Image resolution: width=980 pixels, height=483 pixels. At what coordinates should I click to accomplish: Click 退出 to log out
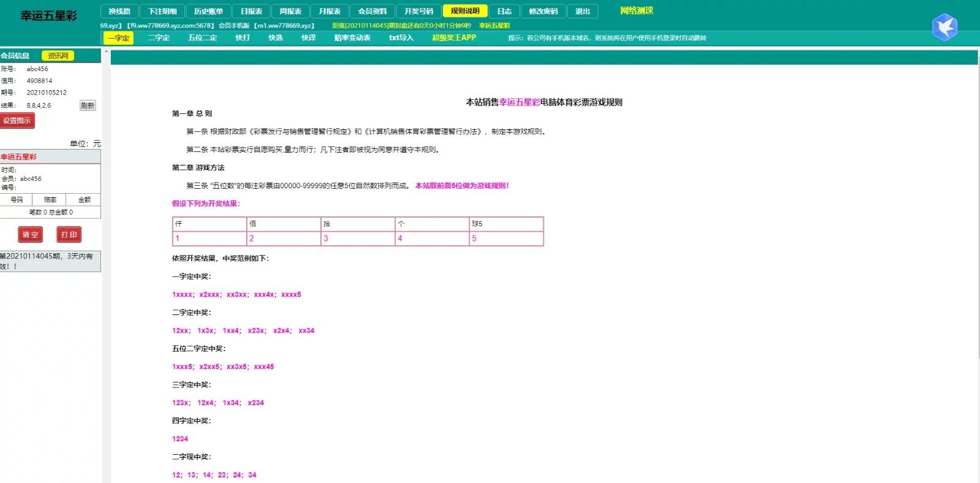point(582,11)
